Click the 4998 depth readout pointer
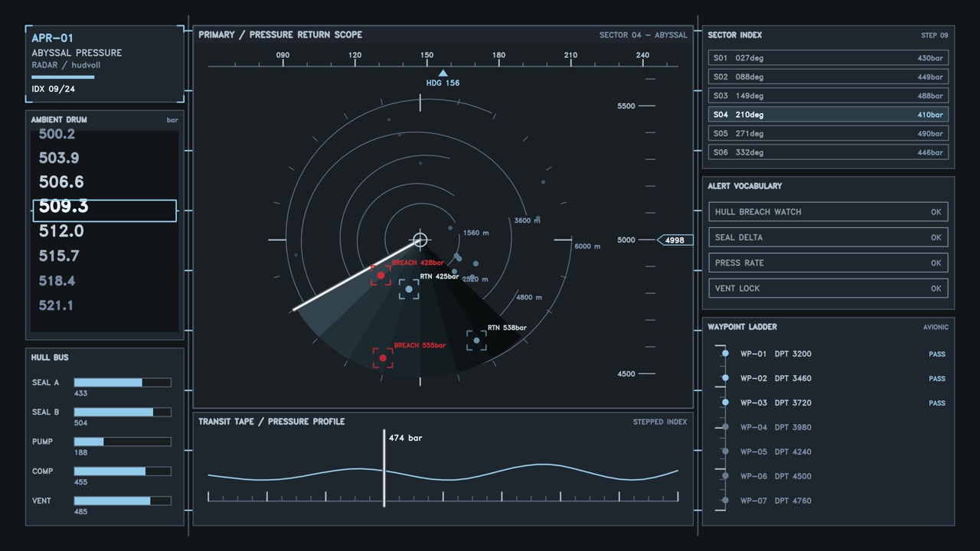Image resolution: width=980 pixels, height=551 pixels. (x=675, y=240)
